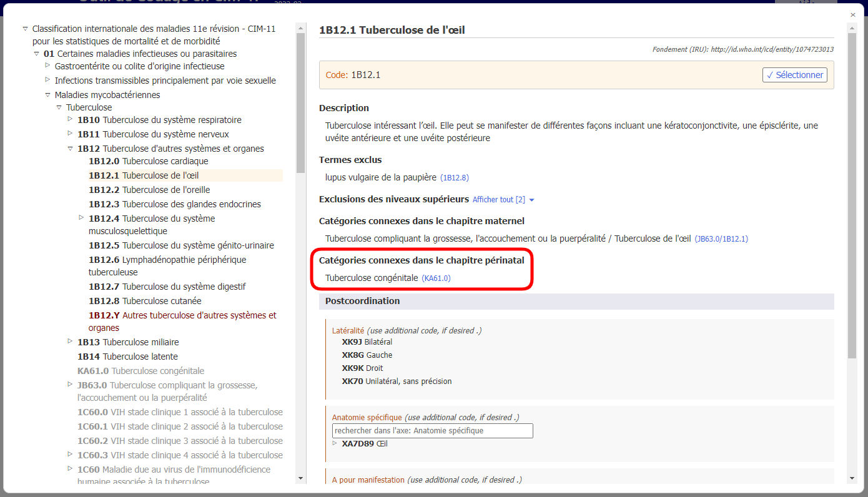
Task: Collapse Maladies mycobactériennes node
Action: pos(47,95)
